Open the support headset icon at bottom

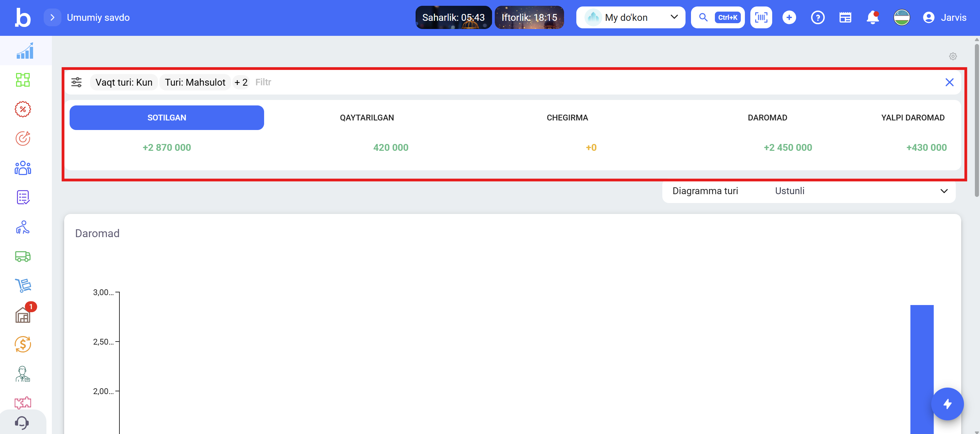click(x=22, y=423)
